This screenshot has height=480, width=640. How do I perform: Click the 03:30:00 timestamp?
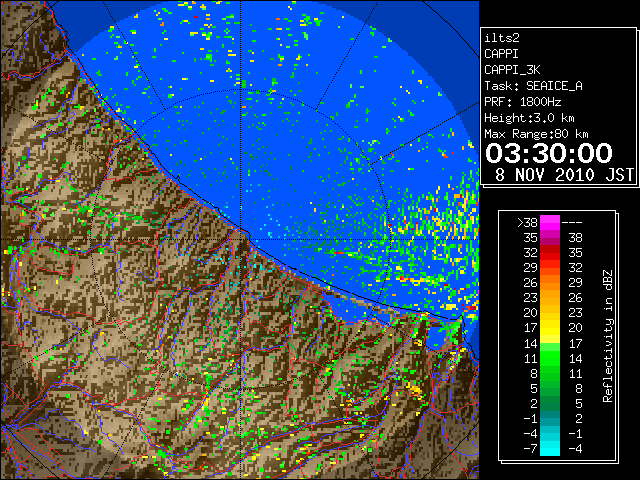tap(549, 153)
